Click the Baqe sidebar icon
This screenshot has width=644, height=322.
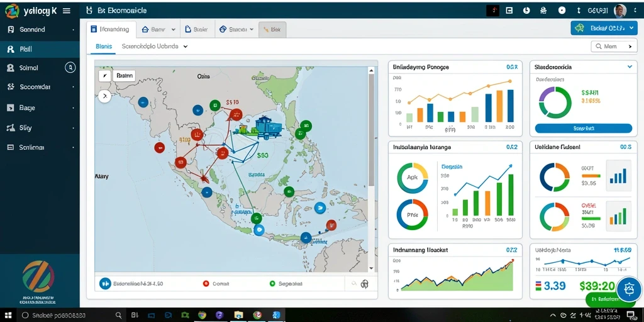point(11,108)
